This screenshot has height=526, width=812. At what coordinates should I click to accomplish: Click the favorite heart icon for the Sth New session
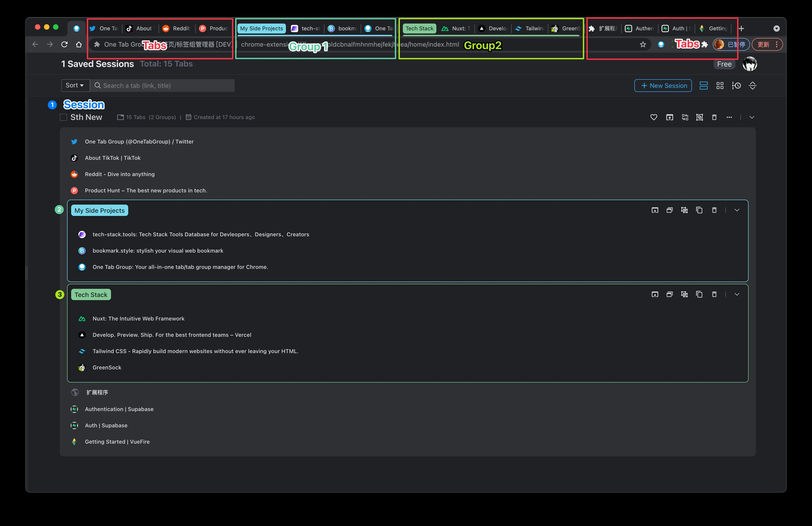coord(653,117)
